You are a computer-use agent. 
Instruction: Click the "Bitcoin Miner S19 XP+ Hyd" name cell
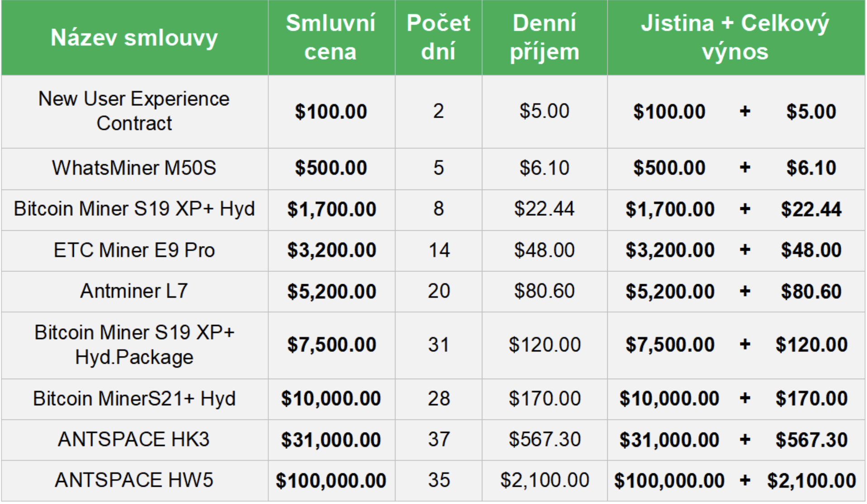click(134, 209)
